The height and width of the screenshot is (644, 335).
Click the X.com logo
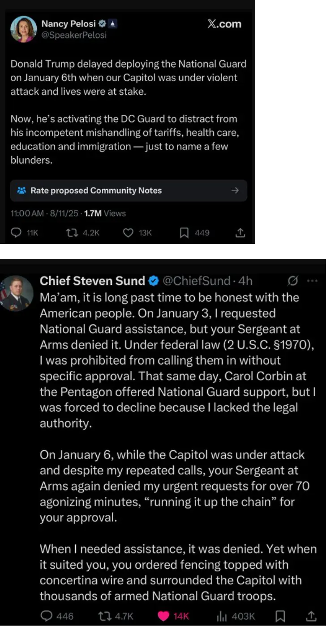(224, 24)
